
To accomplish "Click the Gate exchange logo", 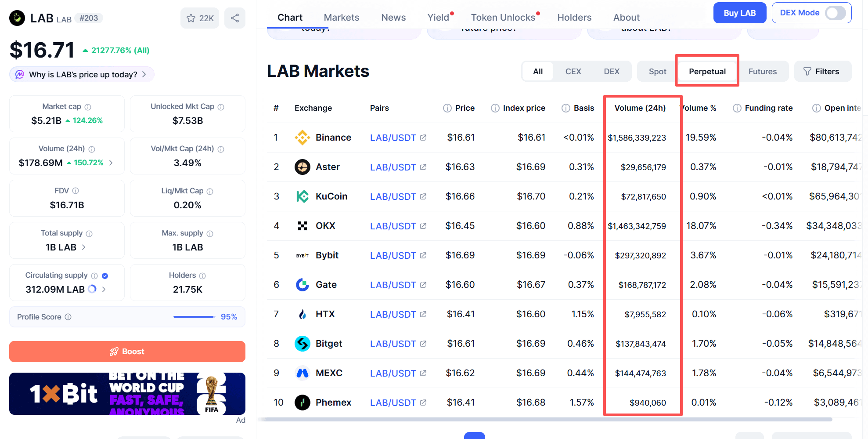I will pos(302,285).
